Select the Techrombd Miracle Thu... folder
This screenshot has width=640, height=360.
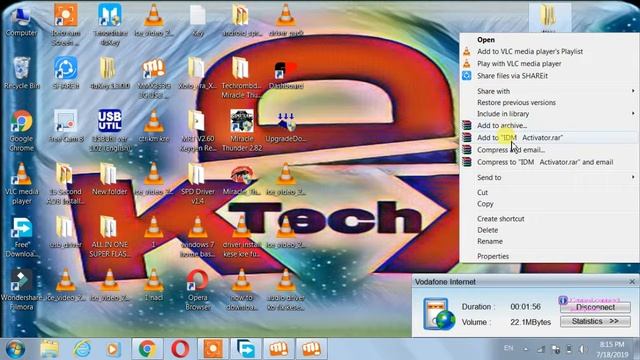(x=242, y=78)
